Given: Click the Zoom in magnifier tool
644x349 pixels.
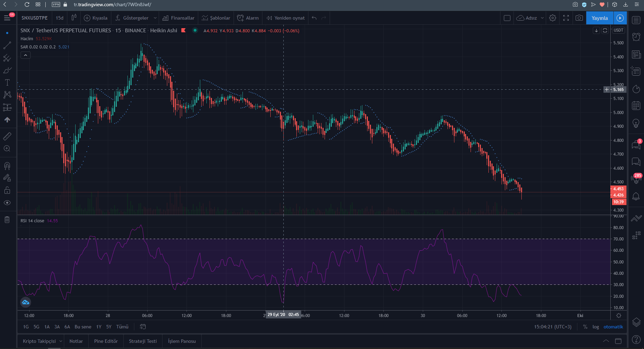Looking at the screenshot, I should pyautogui.click(x=7, y=149).
